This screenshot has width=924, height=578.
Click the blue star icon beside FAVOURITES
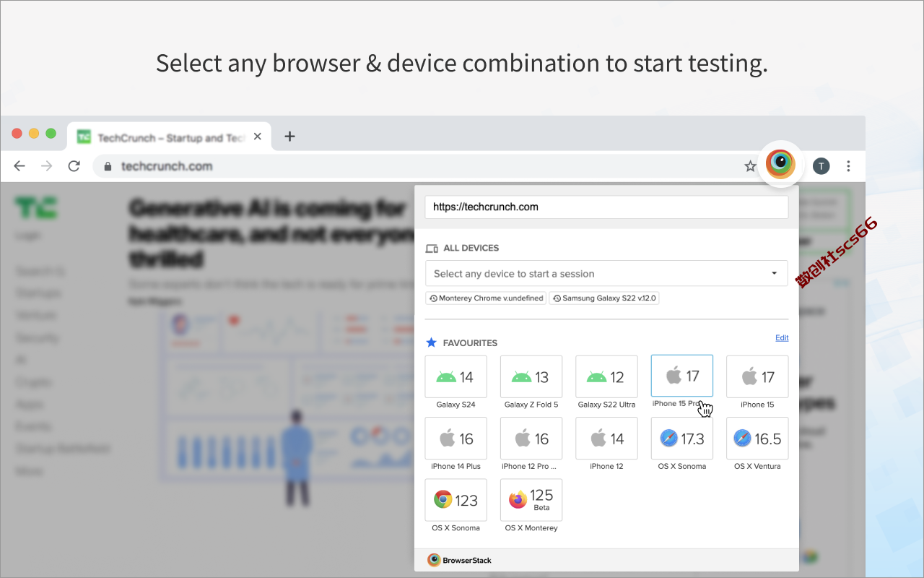pos(432,342)
